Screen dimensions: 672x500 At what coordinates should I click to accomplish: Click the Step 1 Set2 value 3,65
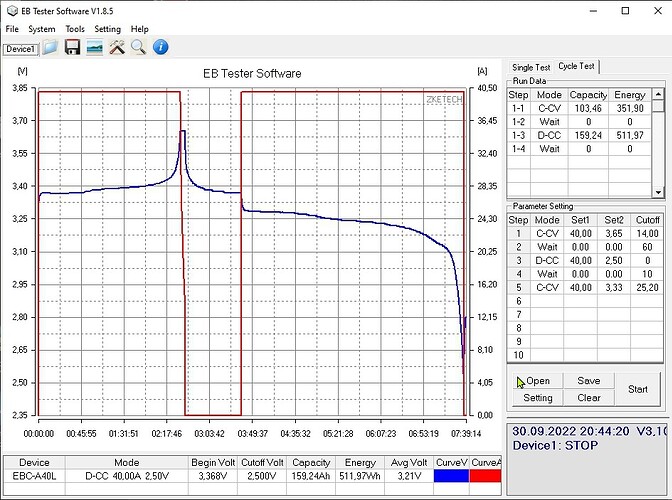[614, 234]
